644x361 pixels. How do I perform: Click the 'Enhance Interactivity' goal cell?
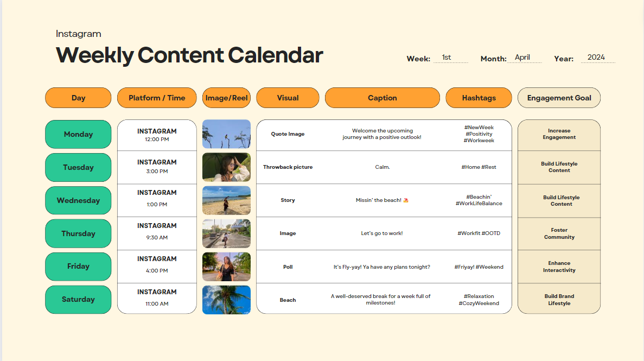coord(559,267)
